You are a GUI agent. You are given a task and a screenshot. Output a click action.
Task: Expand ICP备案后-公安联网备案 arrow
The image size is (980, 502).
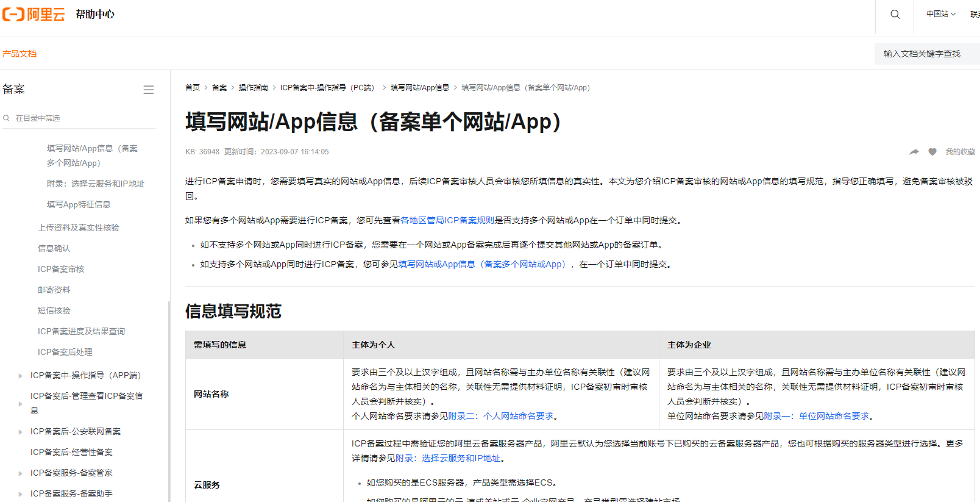tap(20, 432)
